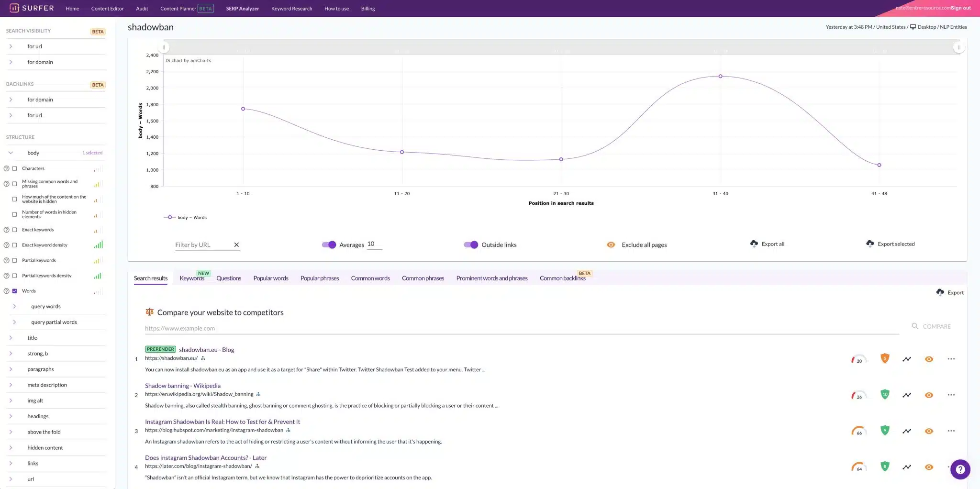The height and width of the screenshot is (489, 980).
Task: Switch to the Common backlinks tab
Action: [563, 278]
